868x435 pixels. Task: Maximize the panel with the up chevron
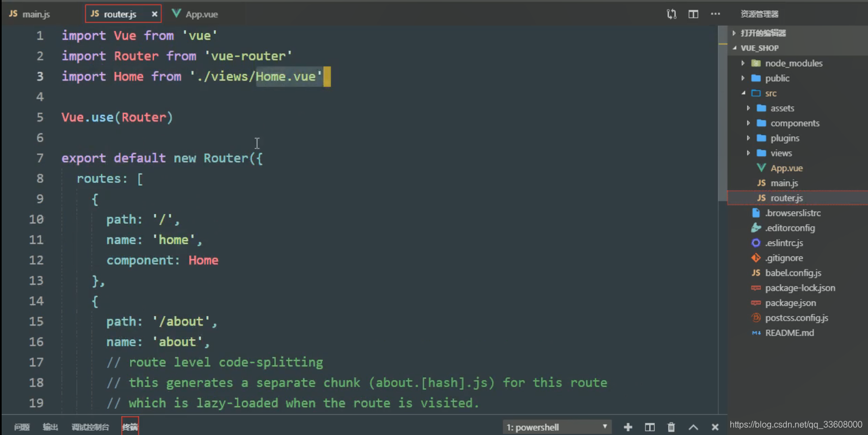click(693, 427)
